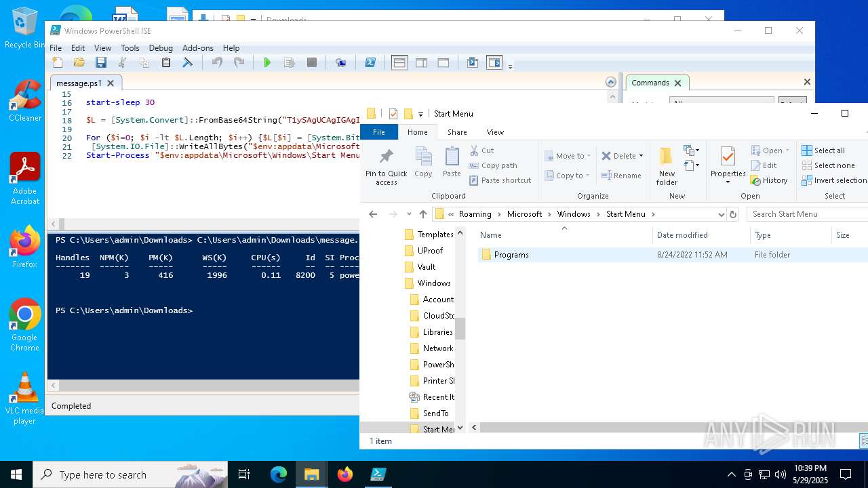
Task: Open Explorer recent locations dropdown arrow
Action: coord(410,215)
